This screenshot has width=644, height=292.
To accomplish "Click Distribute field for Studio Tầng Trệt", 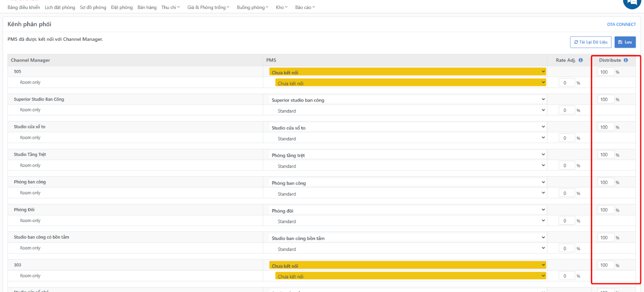I will [606, 154].
